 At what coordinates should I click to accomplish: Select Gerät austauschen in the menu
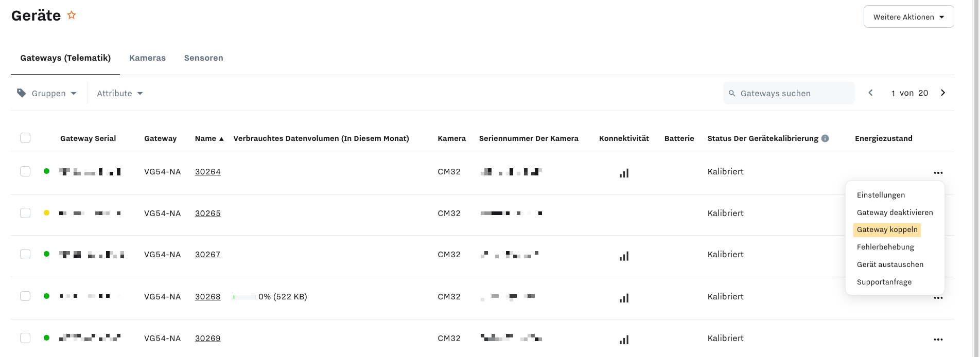pyautogui.click(x=890, y=264)
